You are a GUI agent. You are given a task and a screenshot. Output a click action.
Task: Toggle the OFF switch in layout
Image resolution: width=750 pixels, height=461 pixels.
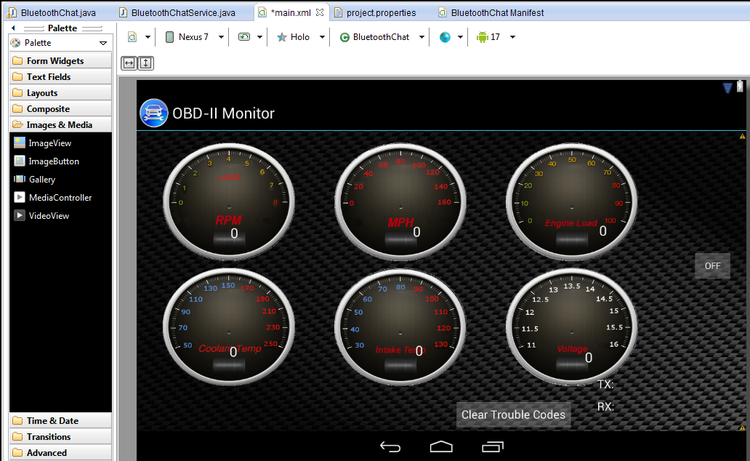(x=712, y=266)
